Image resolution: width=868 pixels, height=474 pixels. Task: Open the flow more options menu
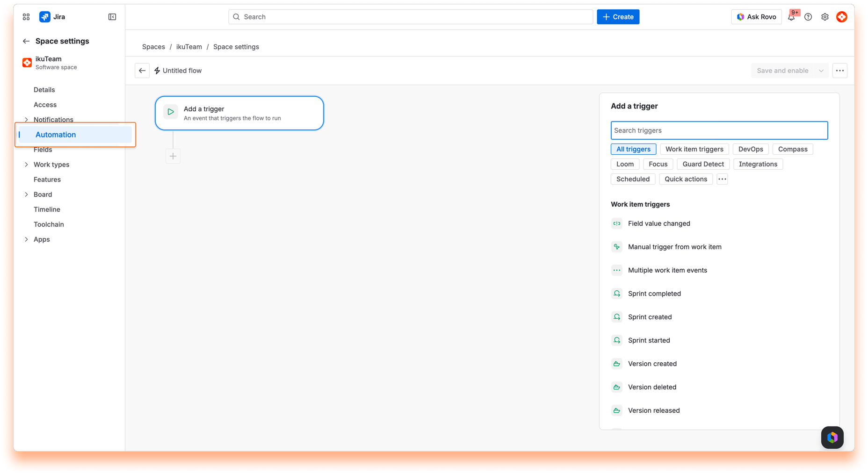tap(840, 71)
